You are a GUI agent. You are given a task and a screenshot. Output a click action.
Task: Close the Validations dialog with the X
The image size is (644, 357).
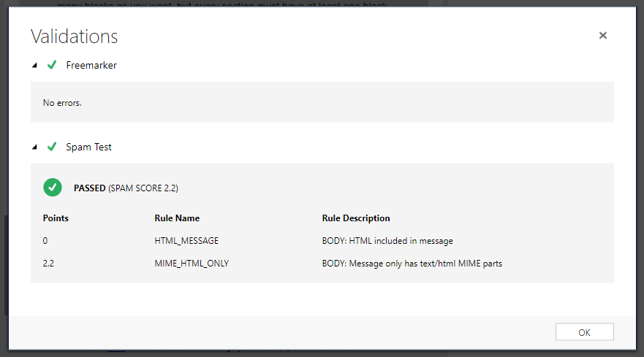602,36
